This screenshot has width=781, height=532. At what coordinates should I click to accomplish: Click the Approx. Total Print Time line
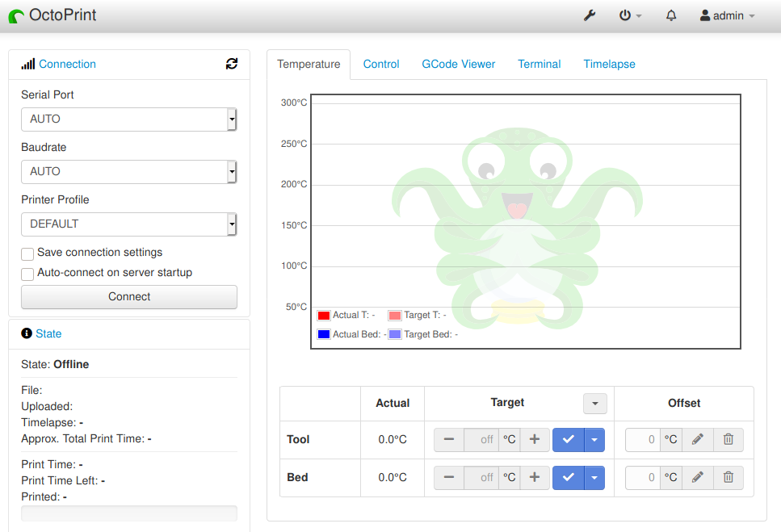(x=86, y=438)
